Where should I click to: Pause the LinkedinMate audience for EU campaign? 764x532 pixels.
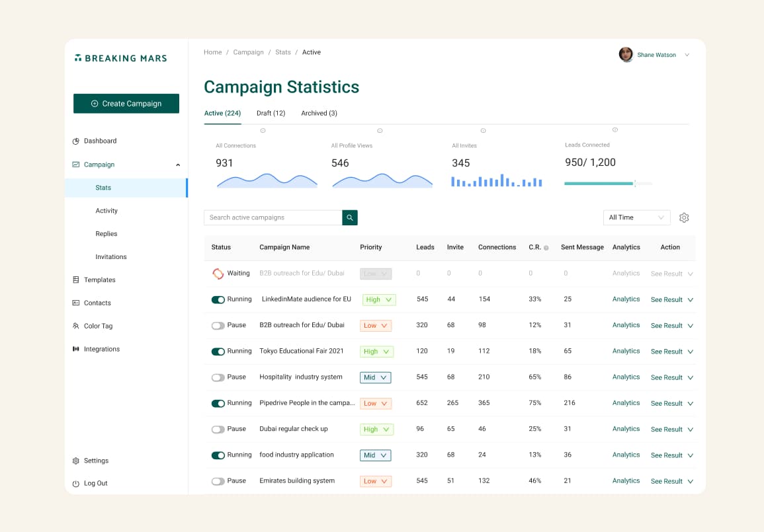pyautogui.click(x=218, y=299)
